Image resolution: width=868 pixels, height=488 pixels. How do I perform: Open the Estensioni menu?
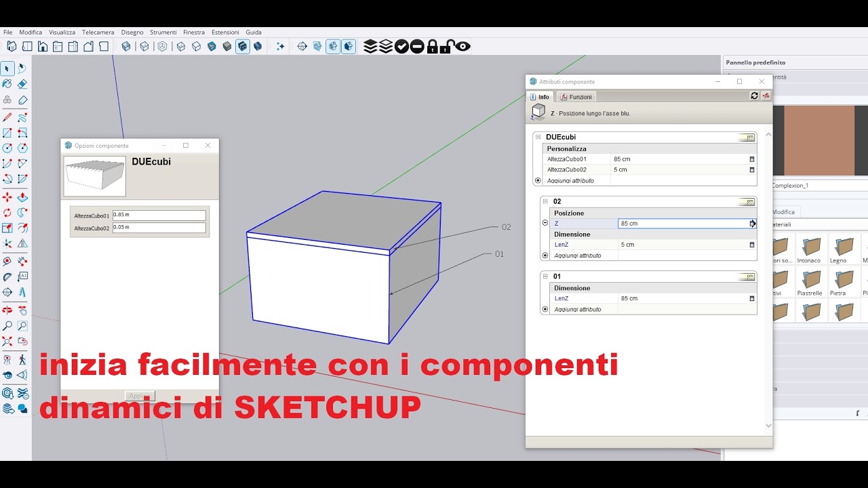coord(225,32)
